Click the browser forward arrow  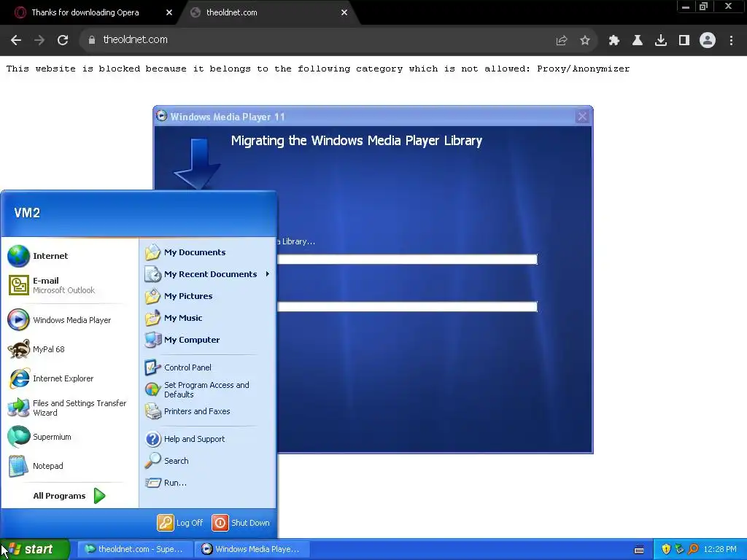tap(39, 40)
